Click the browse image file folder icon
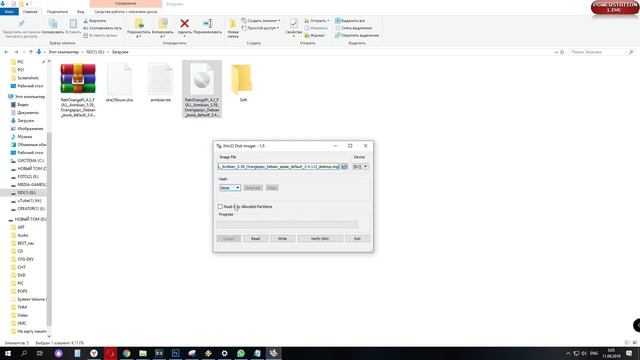 (x=344, y=167)
